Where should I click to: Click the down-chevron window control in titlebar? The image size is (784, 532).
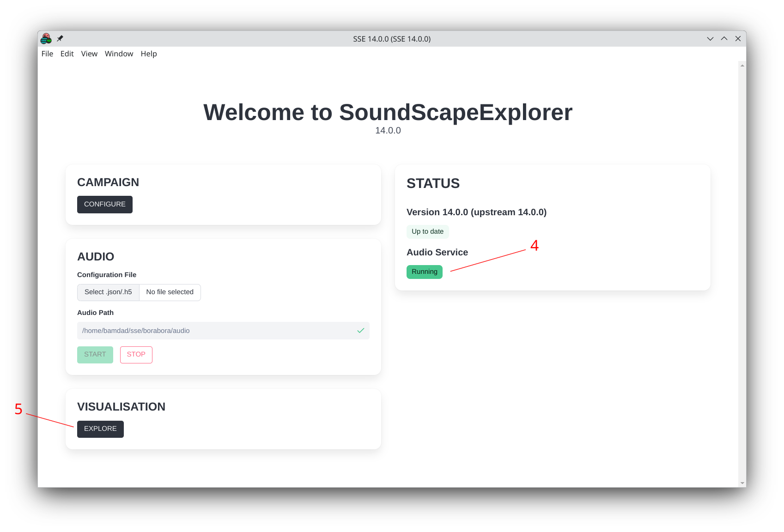(x=710, y=39)
